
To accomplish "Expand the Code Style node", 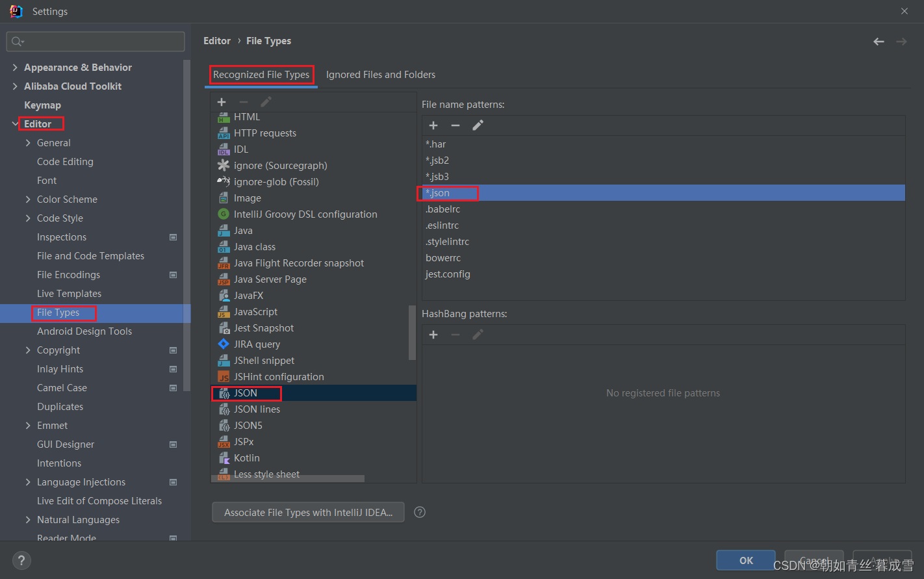I will point(28,218).
